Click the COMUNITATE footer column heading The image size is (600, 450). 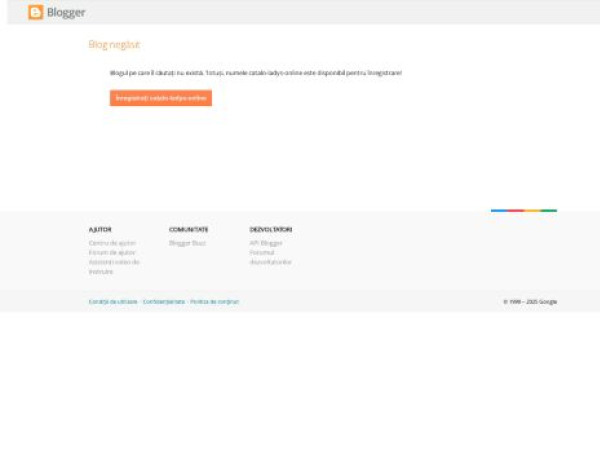(x=189, y=229)
